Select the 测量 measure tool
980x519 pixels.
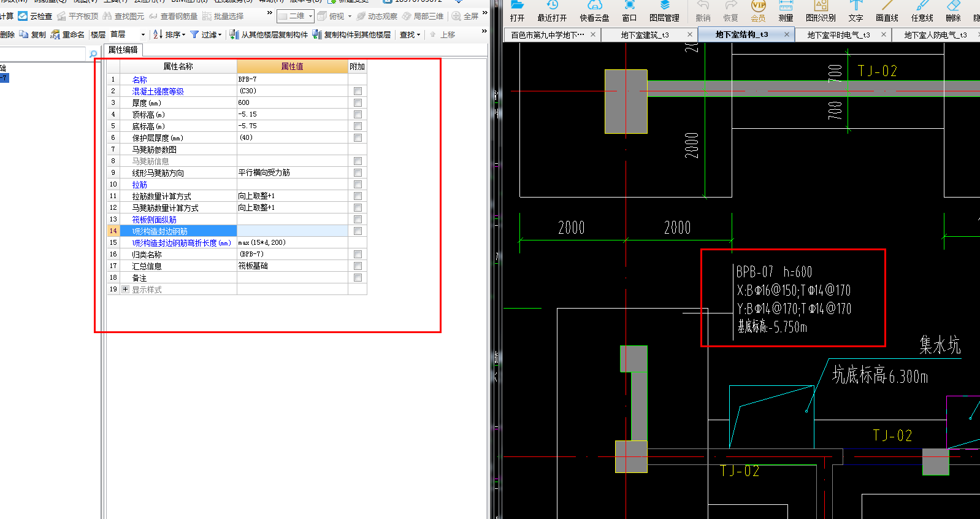[786, 11]
